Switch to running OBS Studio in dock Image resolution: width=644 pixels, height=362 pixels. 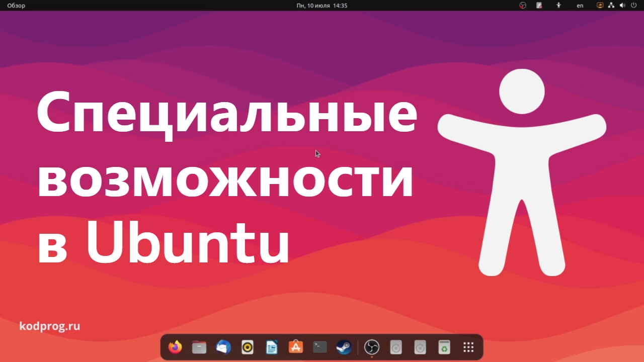pos(371,347)
